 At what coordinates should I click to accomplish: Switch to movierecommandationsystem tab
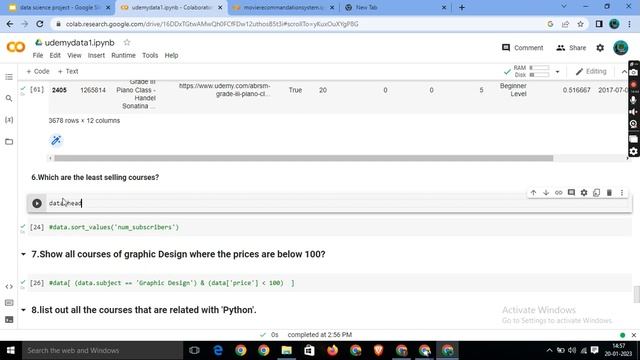click(x=284, y=7)
